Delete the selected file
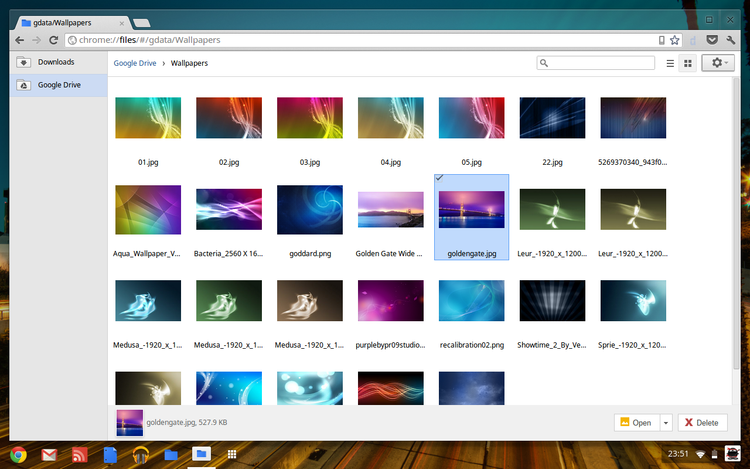The height and width of the screenshot is (469, 750). 700,423
